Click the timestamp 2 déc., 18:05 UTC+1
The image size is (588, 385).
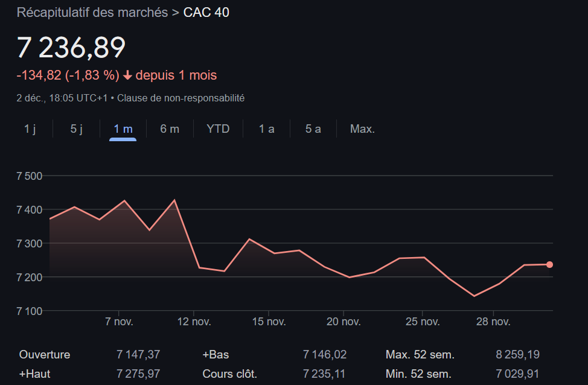[62, 98]
